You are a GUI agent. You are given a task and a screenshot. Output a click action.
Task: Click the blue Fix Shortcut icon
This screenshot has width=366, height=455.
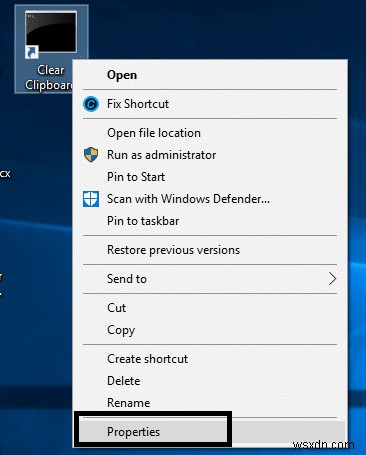pyautogui.click(x=91, y=104)
